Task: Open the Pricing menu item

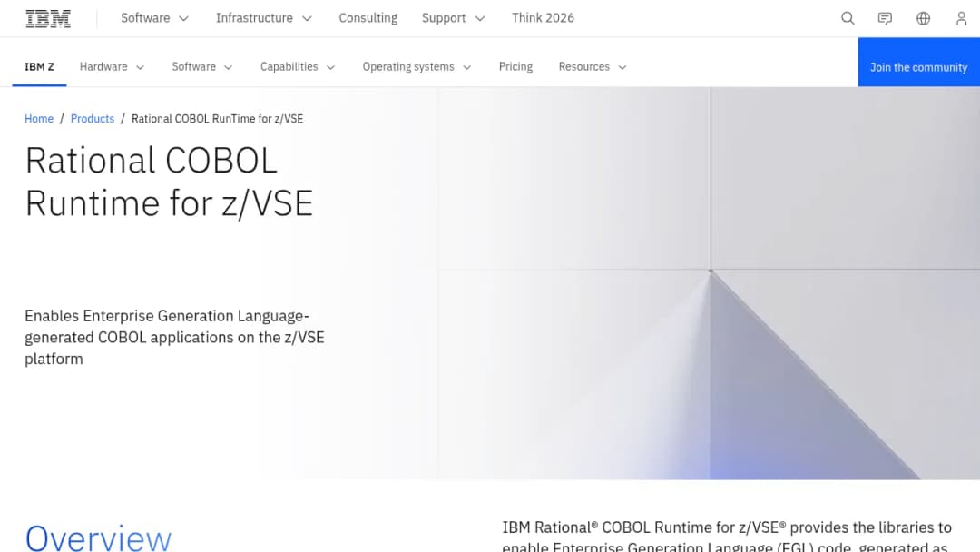Action: (515, 67)
